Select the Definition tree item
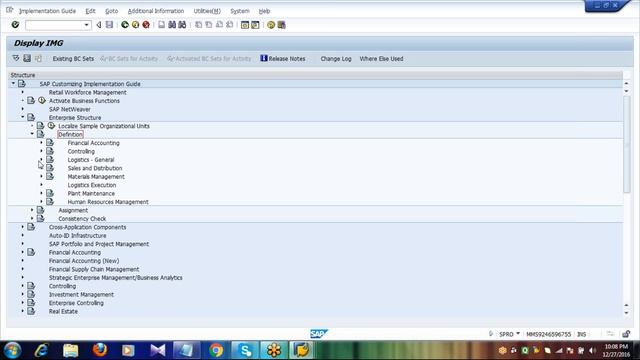 [x=70, y=134]
